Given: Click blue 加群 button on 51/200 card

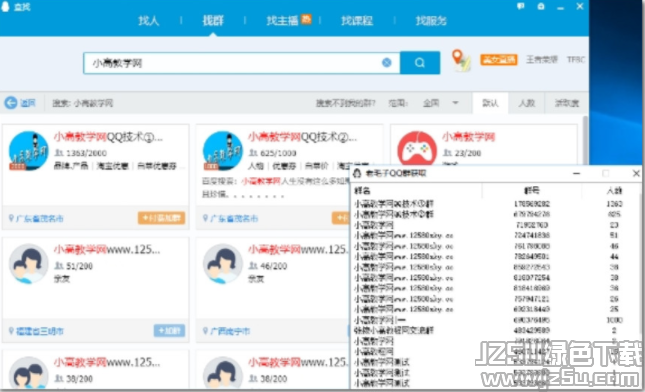Looking at the screenshot, I should [x=169, y=330].
